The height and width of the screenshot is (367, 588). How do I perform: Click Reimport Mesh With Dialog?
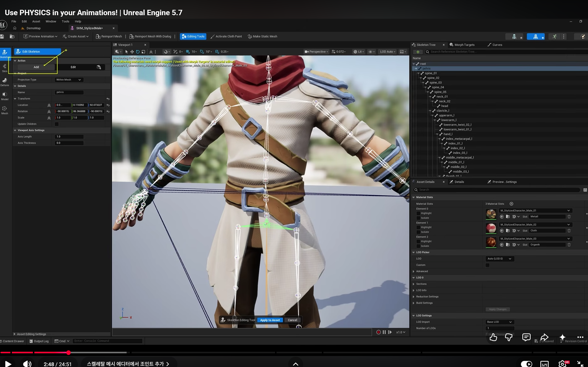pyautogui.click(x=150, y=36)
